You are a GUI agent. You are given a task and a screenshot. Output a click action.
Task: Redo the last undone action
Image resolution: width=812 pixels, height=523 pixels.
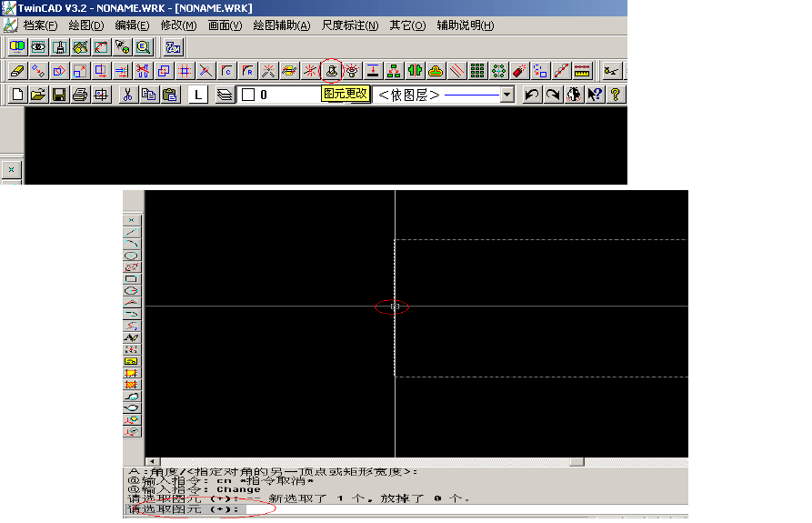coord(553,95)
